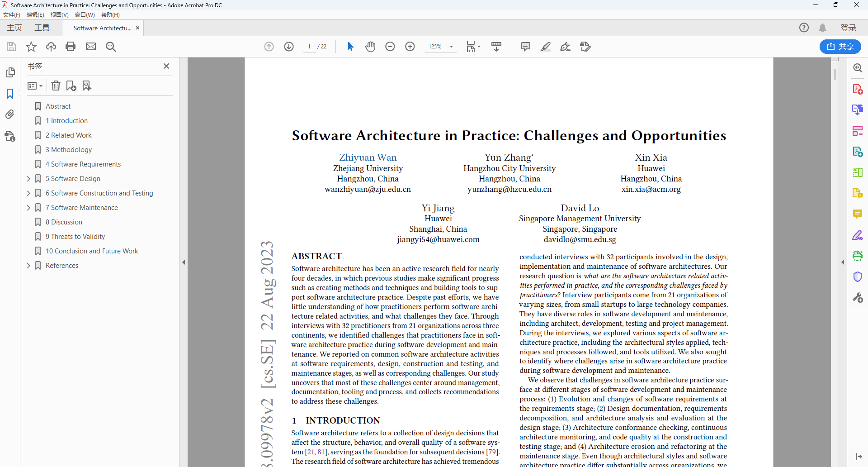
Task: Click the 登录 sign-in button
Action: (849, 28)
